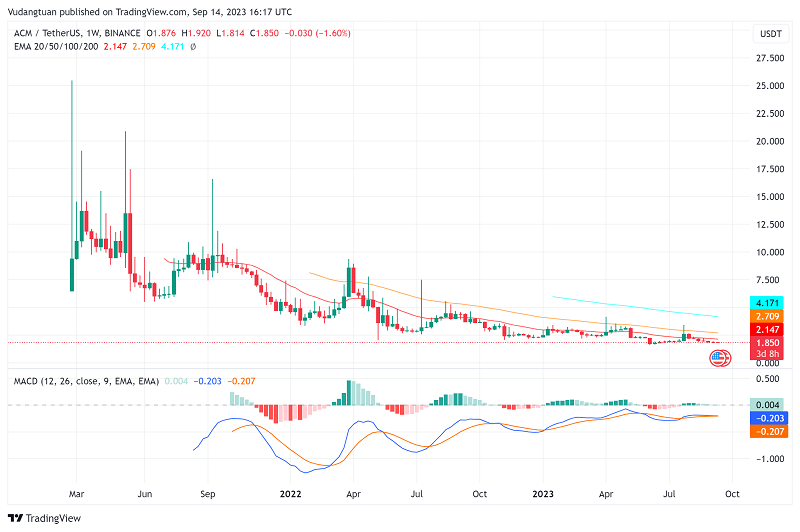Click the red 2.147 EMA price tag
Viewport: 800px width, 532px height.
click(x=770, y=329)
